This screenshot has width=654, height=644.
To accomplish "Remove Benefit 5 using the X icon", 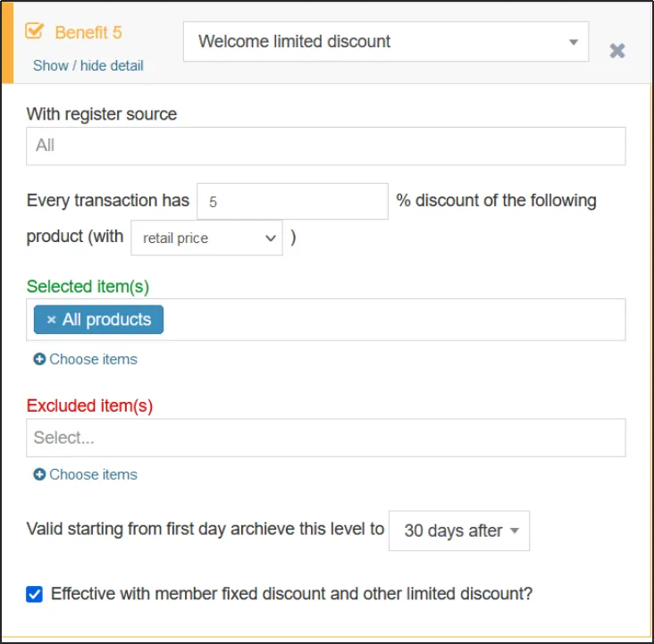I will pyautogui.click(x=616, y=51).
